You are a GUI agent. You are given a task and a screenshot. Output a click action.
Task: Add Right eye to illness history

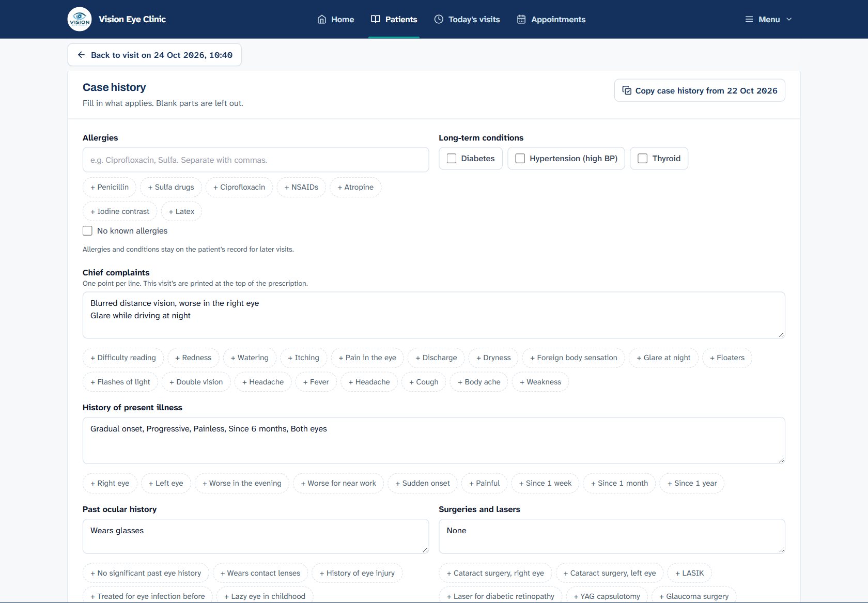coord(110,483)
